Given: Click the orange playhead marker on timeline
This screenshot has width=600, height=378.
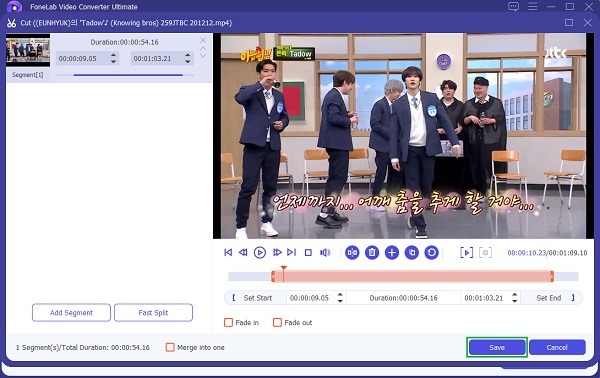Looking at the screenshot, I should click(283, 269).
